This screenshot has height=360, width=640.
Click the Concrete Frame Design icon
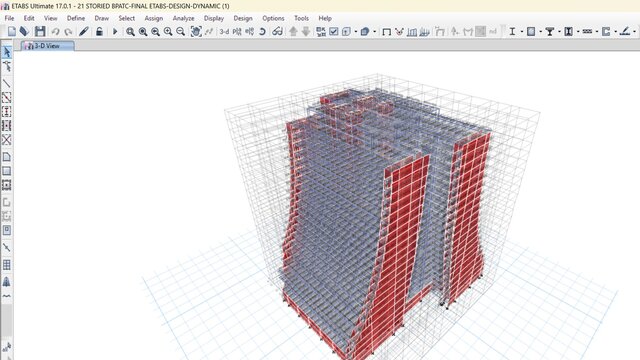[531, 31]
